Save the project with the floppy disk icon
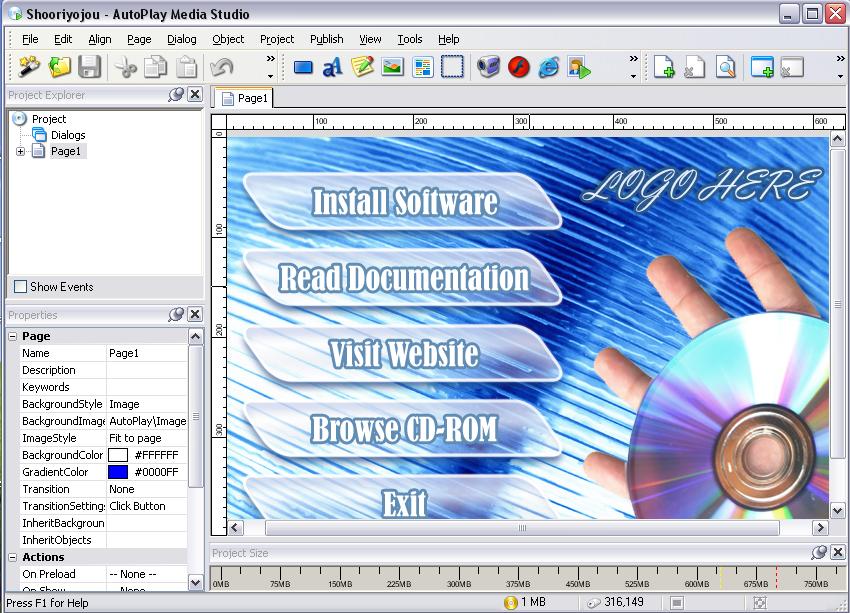Image resolution: width=850 pixels, height=613 pixels. pyautogui.click(x=89, y=67)
